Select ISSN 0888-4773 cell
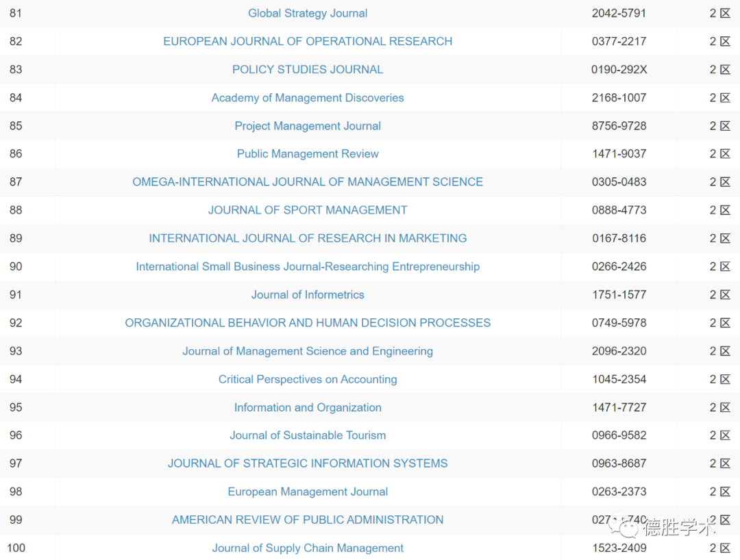This screenshot has width=740, height=560. (619, 210)
